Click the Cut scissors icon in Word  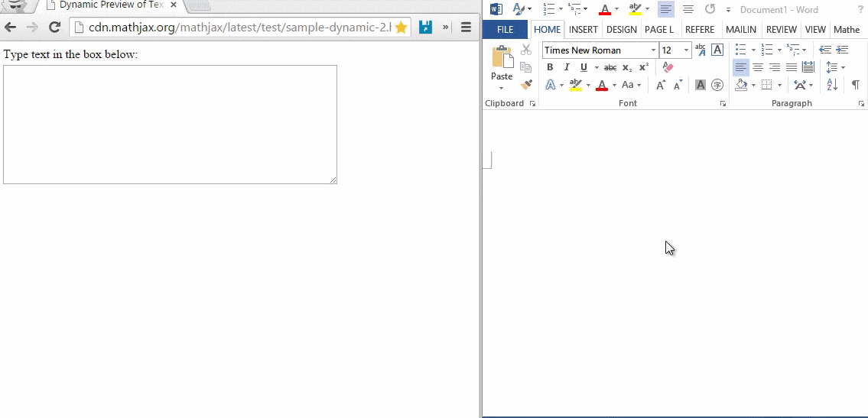[526, 50]
